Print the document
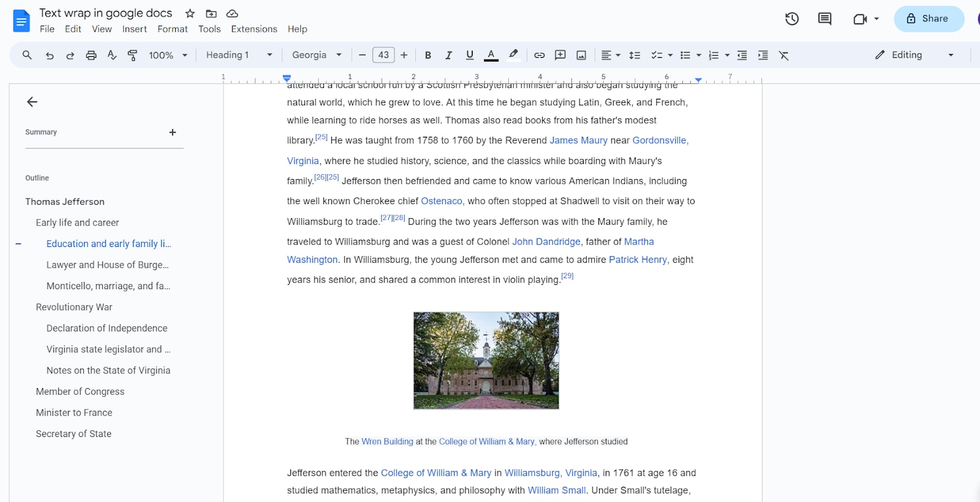The height and width of the screenshot is (502, 980). pos(91,55)
